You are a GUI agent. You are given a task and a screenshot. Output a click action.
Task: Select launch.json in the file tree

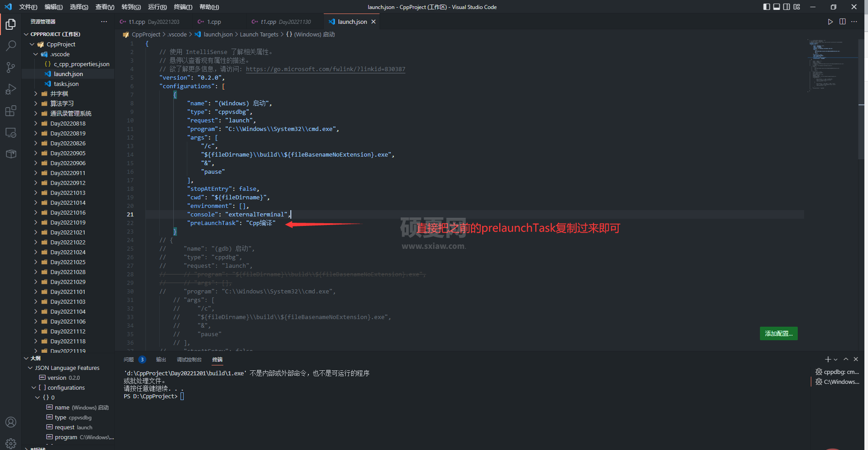[68, 74]
